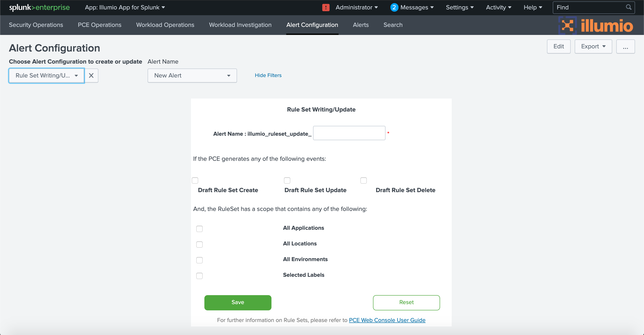644x335 pixels.
Task: Switch to Workload Operations tab
Action: [165, 25]
